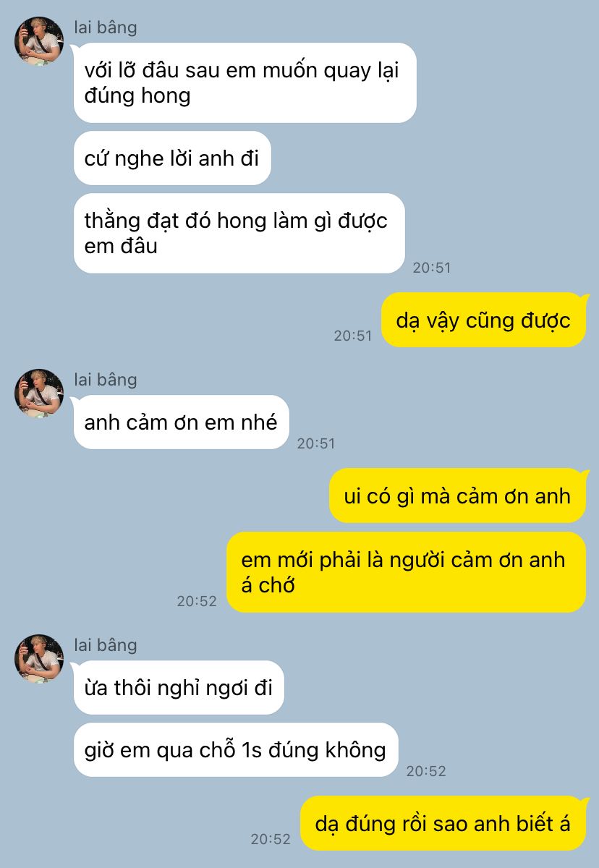Select the 'thằng đạt đó hong làm gì' message
599x868 pixels.
239,233
